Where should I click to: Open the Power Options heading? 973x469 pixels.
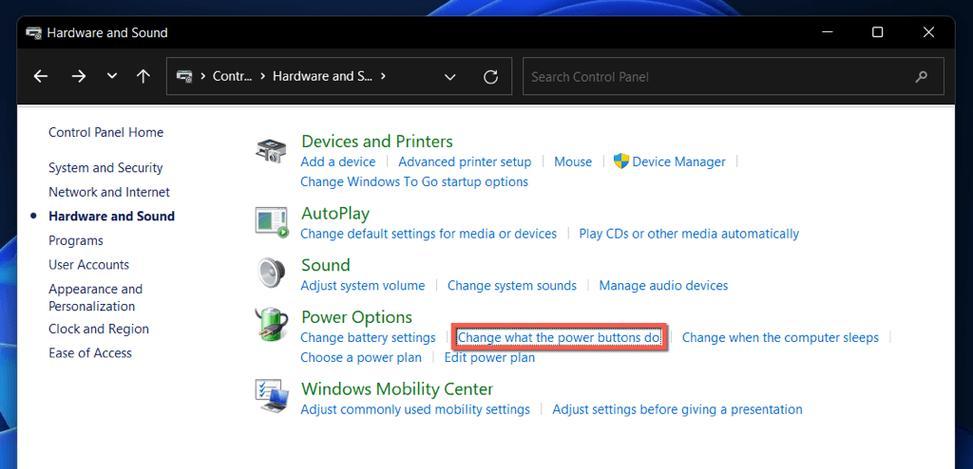coord(356,317)
